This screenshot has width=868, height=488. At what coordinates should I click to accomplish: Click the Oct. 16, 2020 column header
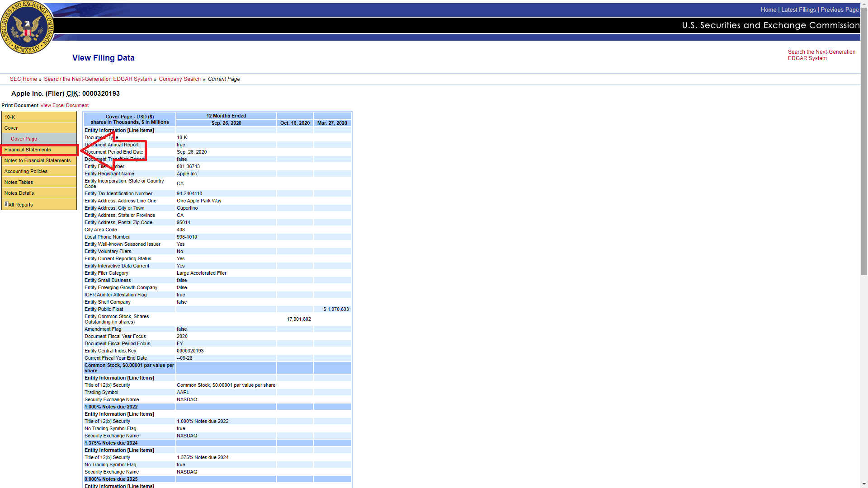[295, 123]
